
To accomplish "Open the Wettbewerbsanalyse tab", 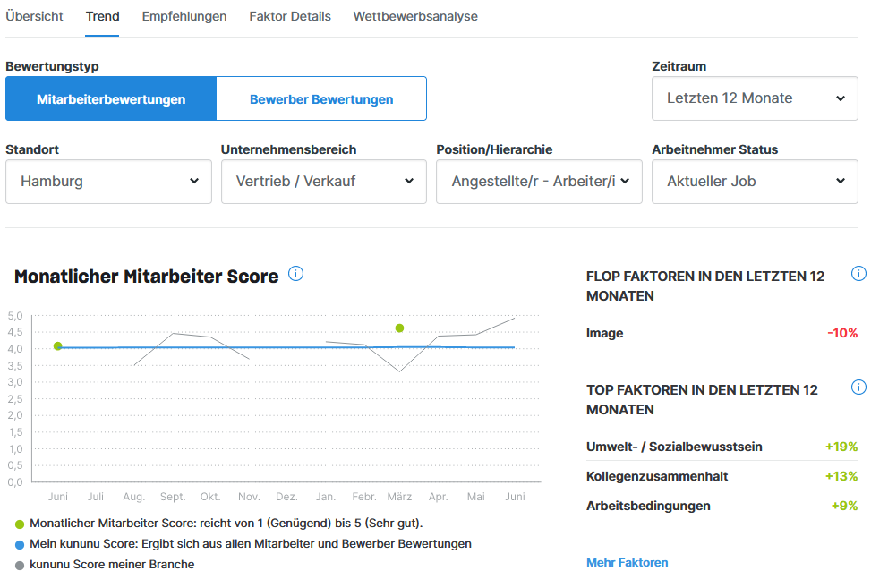I will click(x=415, y=16).
